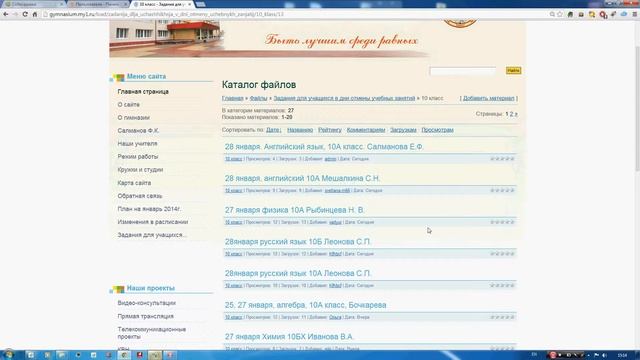
Task: Open 'О сайте' menu item
Action: click(129, 105)
